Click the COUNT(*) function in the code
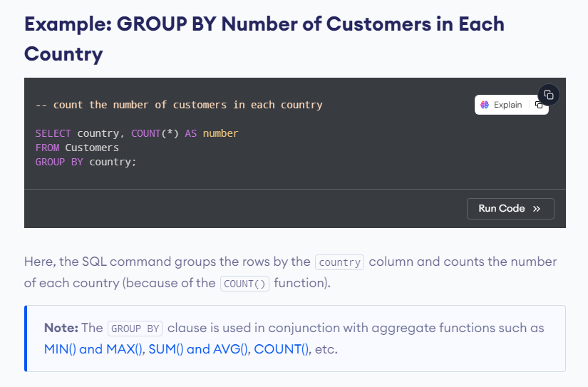This screenshot has height=387, width=588. [155, 133]
